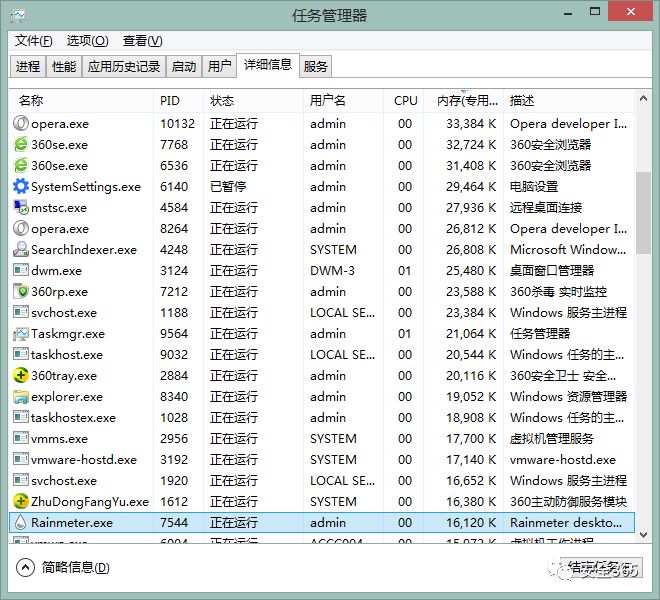This screenshot has height=600, width=660.
Task: Click the Microsoft Window... description
Action: click(568, 249)
